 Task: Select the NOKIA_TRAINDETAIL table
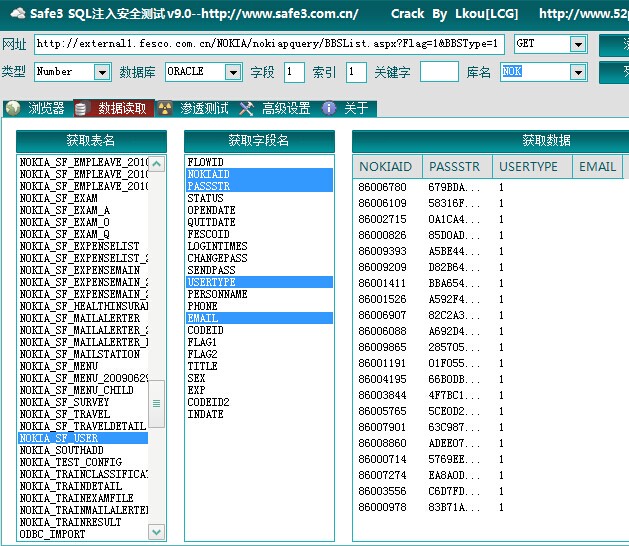[x=83, y=486]
